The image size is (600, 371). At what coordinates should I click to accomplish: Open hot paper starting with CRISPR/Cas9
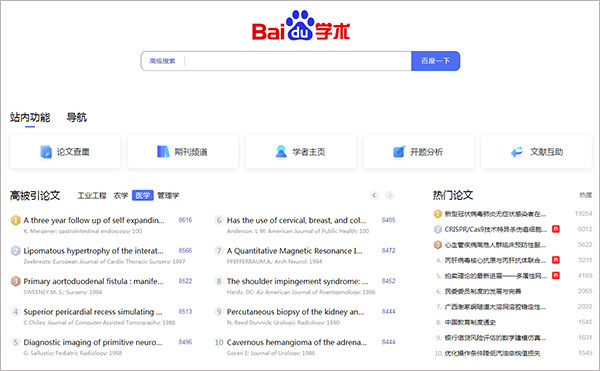(496, 229)
